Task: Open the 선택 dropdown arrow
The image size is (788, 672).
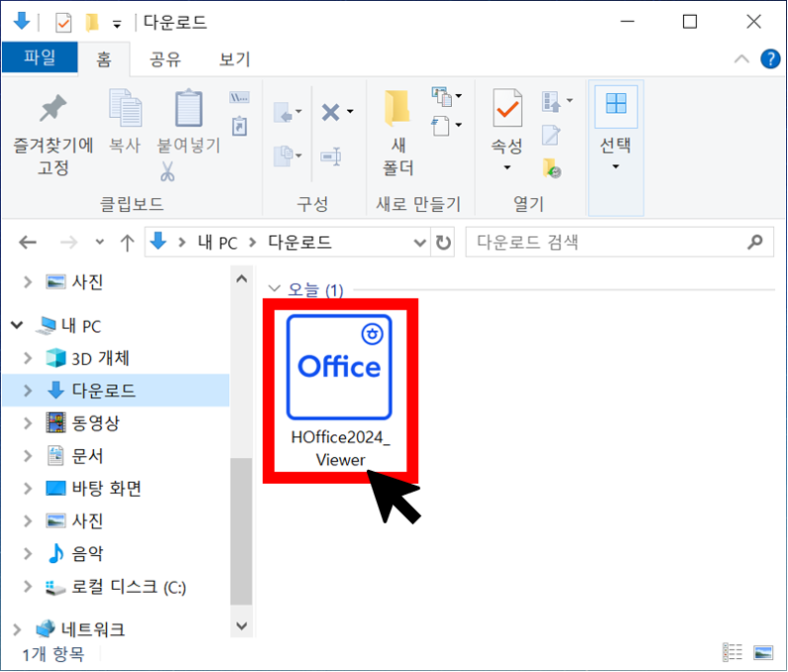Action: click(x=616, y=167)
